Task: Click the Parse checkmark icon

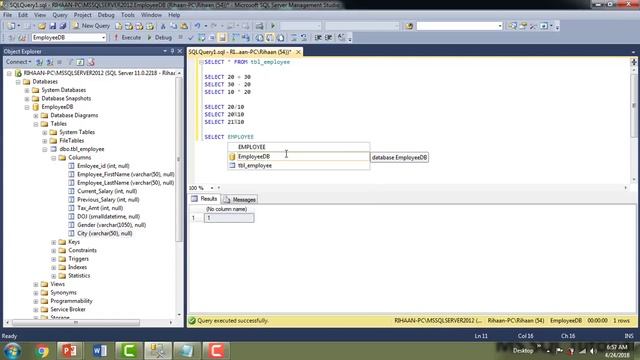Action: (x=190, y=38)
